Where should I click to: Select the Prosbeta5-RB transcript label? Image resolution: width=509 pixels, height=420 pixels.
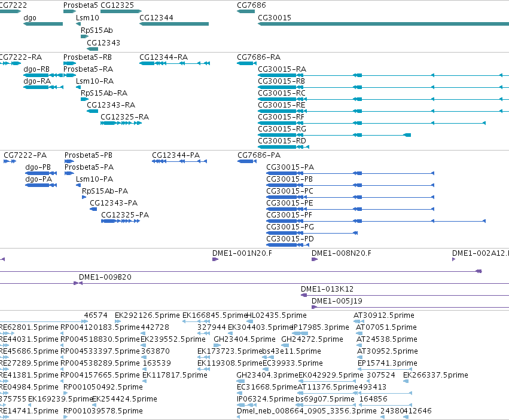pos(87,57)
